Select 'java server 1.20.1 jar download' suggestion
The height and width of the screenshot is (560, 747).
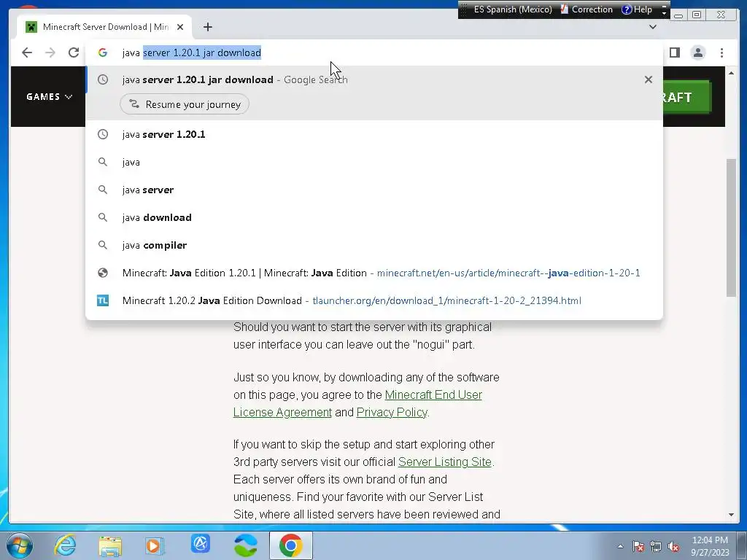(x=374, y=79)
